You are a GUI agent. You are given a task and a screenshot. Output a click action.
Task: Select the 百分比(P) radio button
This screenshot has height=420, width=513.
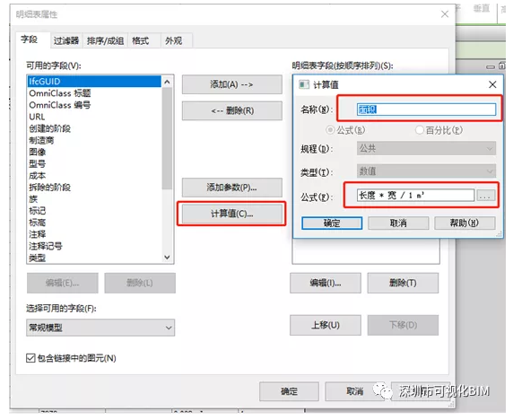click(x=420, y=130)
